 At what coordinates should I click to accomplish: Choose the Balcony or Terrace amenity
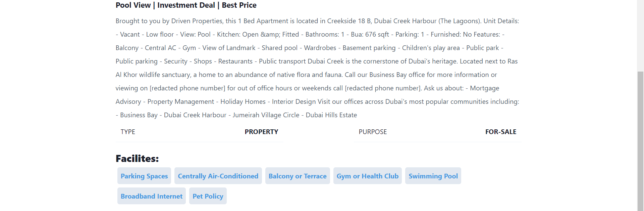(x=297, y=176)
